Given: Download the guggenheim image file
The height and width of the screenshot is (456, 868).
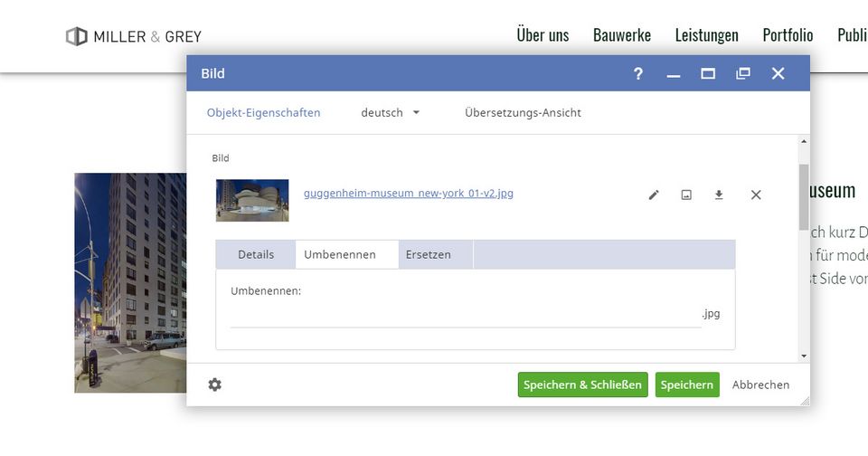Looking at the screenshot, I should pyautogui.click(x=719, y=195).
